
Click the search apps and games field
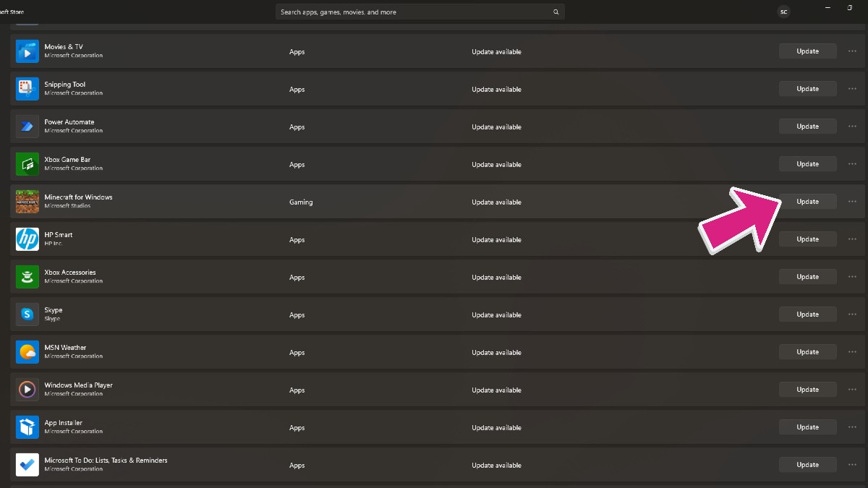pos(412,12)
